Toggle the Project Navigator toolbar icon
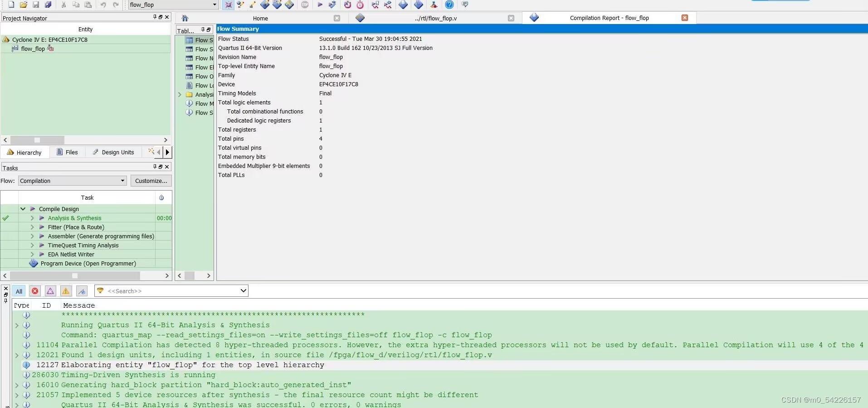Viewport: 868px width, 408px height. coord(229,5)
